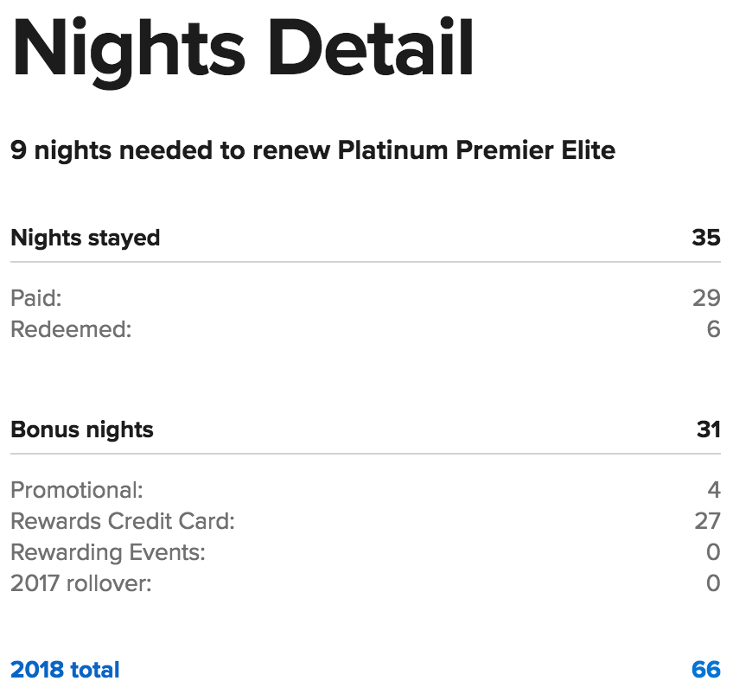Select the 2017 rollover label
752x700 pixels.
point(81,583)
